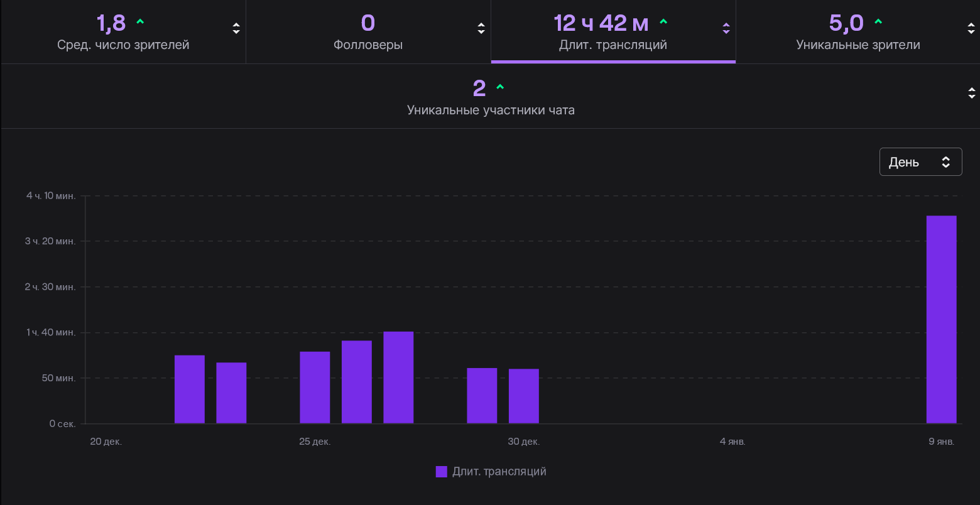The image size is (980, 505).
Task: Click the purple legend swatch for 'Длит. трансляций'
Action: 441,472
